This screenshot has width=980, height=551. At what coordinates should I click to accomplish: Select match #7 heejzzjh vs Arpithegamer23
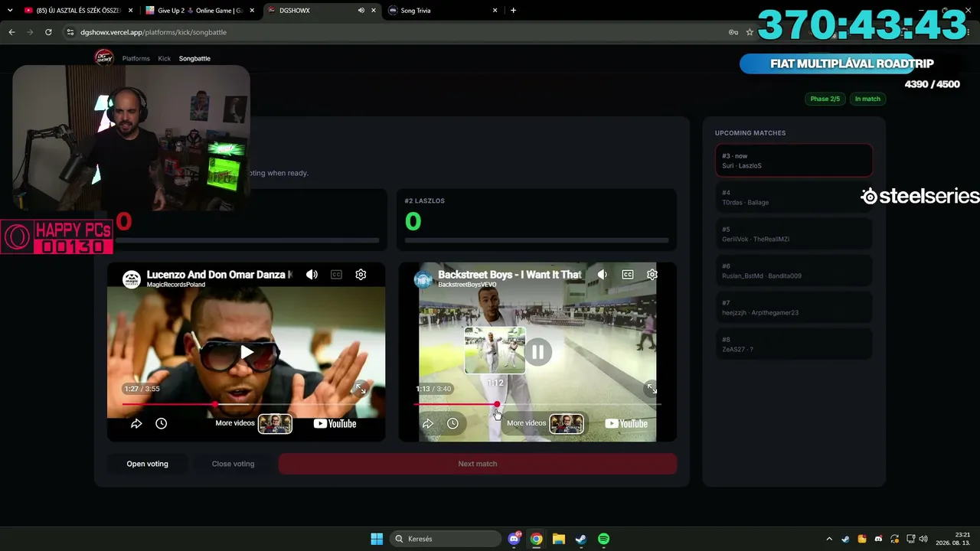(794, 308)
